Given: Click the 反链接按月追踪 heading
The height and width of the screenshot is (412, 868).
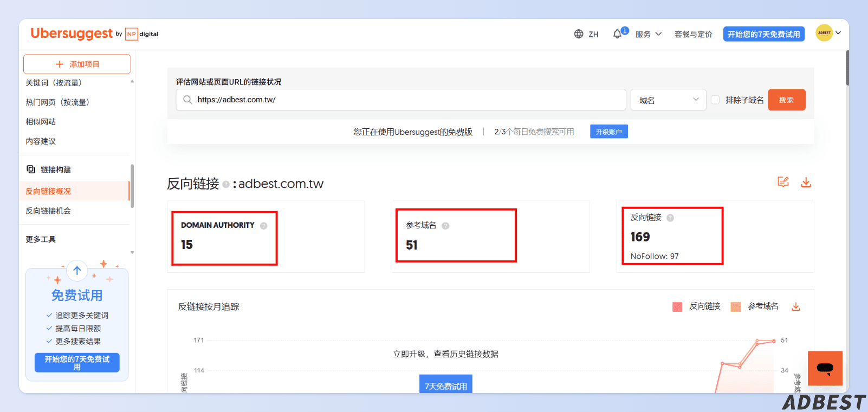Looking at the screenshot, I should pos(209,306).
